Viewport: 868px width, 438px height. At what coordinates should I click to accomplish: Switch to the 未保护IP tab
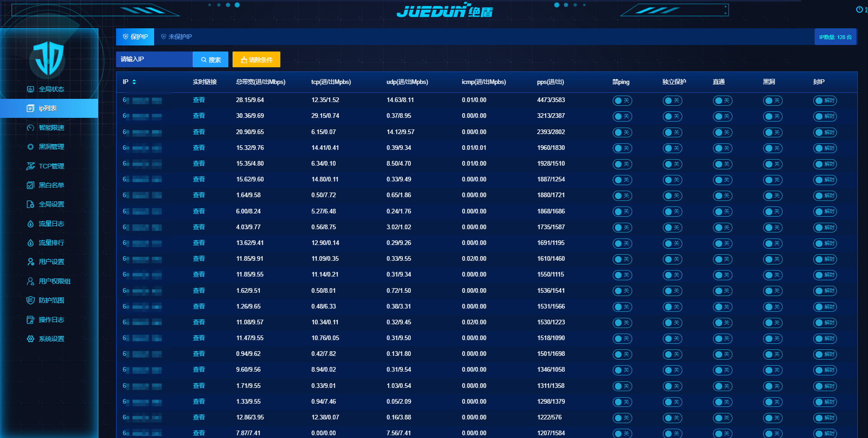point(176,37)
